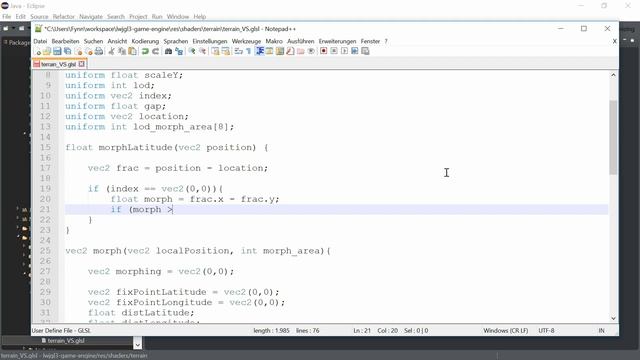640x360 pixels.
Task: Open Eclipse Refactor menu behind Notepad++
Action: [64, 17]
